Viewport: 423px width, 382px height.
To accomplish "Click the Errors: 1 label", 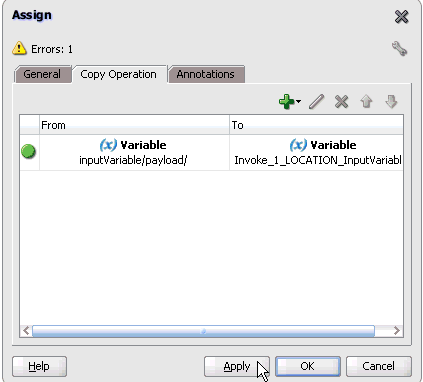I will pyautogui.click(x=52, y=49).
